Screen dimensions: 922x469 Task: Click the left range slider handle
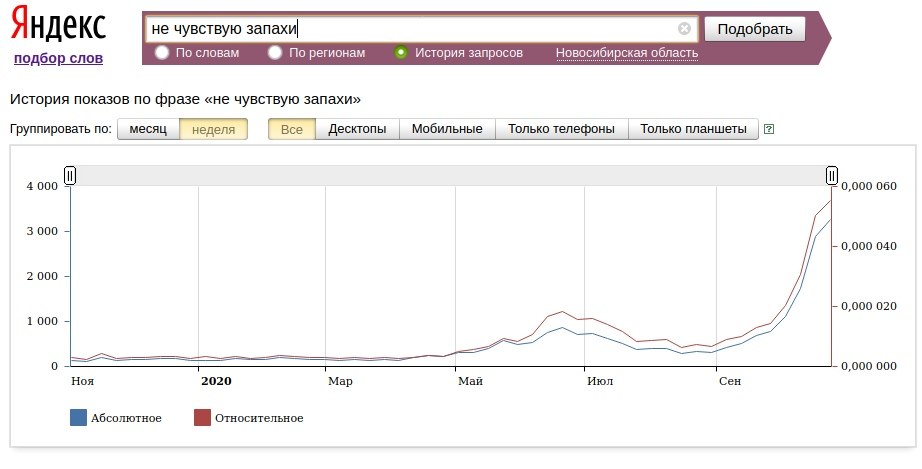click(x=70, y=175)
